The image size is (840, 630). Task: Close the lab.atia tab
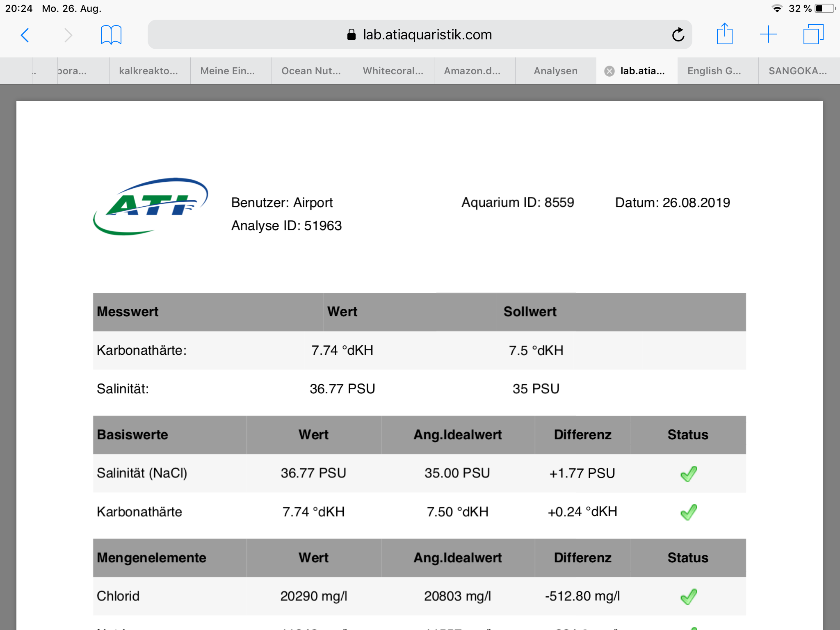pyautogui.click(x=609, y=71)
